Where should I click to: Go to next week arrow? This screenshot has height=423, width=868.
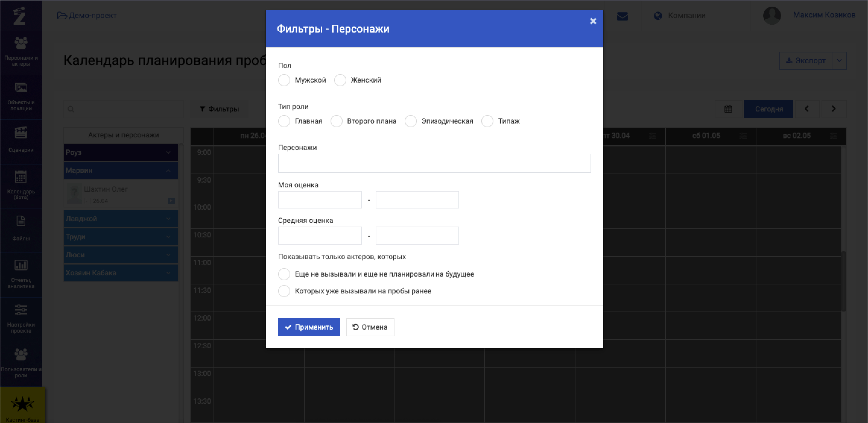point(834,109)
